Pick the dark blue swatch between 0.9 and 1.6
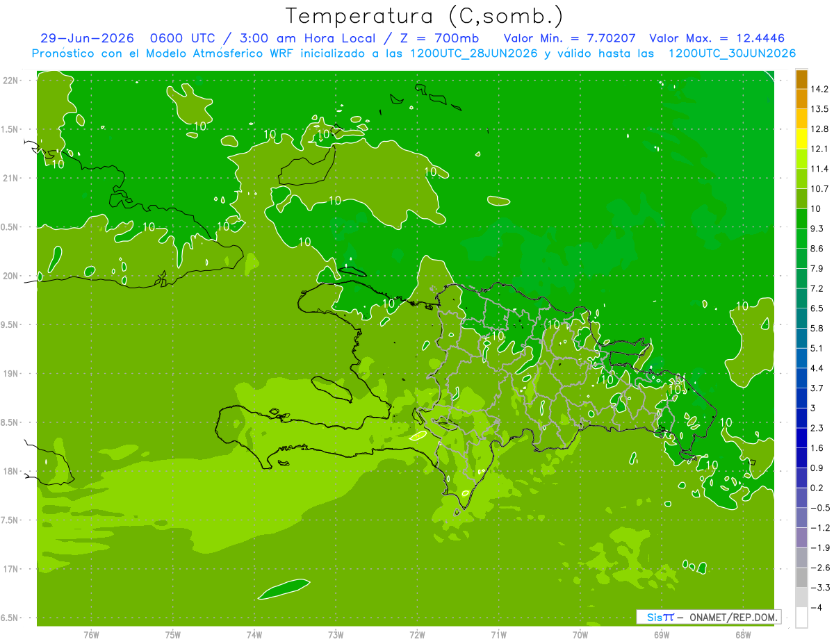The width and height of the screenshot is (834, 644). (801, 458)
